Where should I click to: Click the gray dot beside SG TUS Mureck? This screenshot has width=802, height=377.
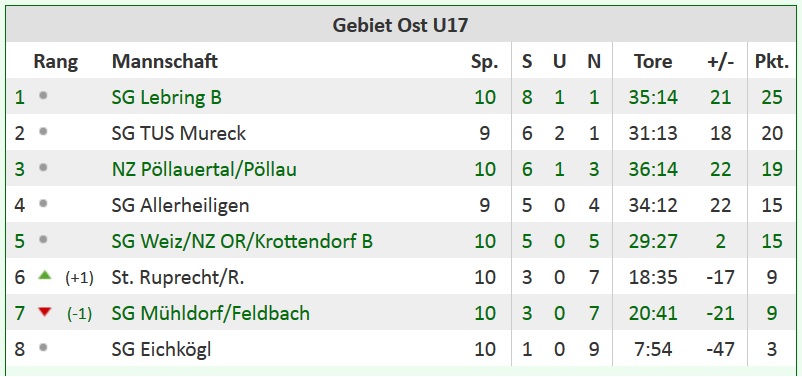[x=43, y=131]
